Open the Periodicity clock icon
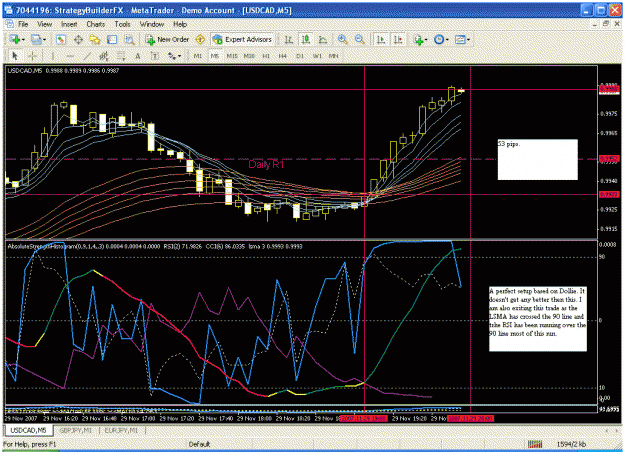625x452 pixels. click(439, 39)
